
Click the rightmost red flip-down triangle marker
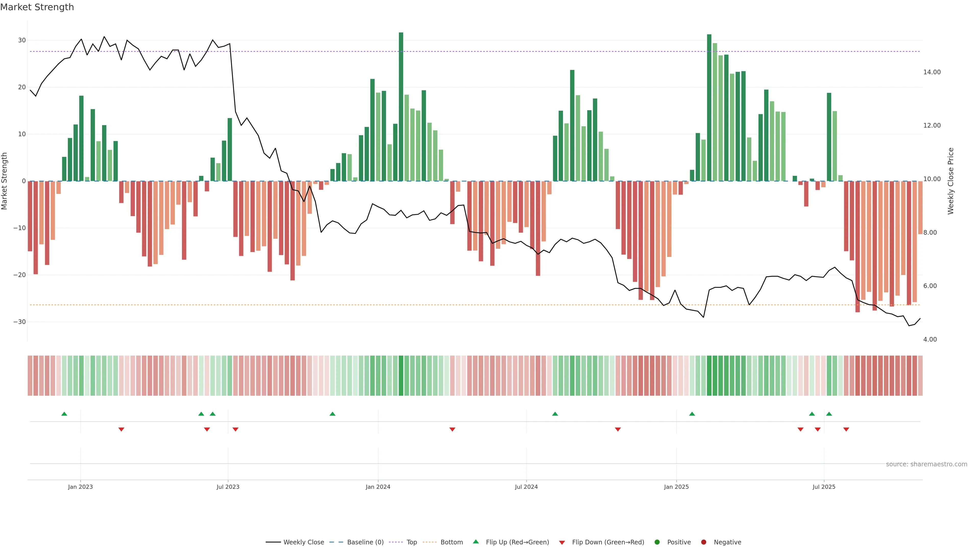click(x=846, y=429)
